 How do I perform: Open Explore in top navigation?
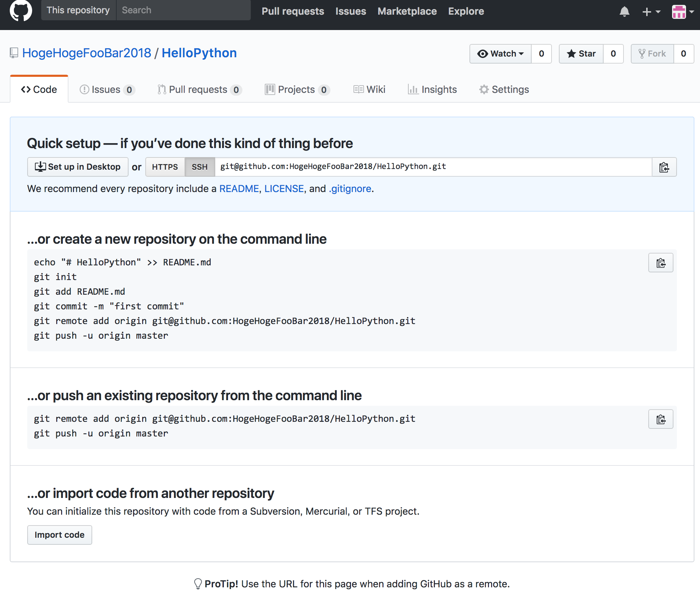(466, 11)
